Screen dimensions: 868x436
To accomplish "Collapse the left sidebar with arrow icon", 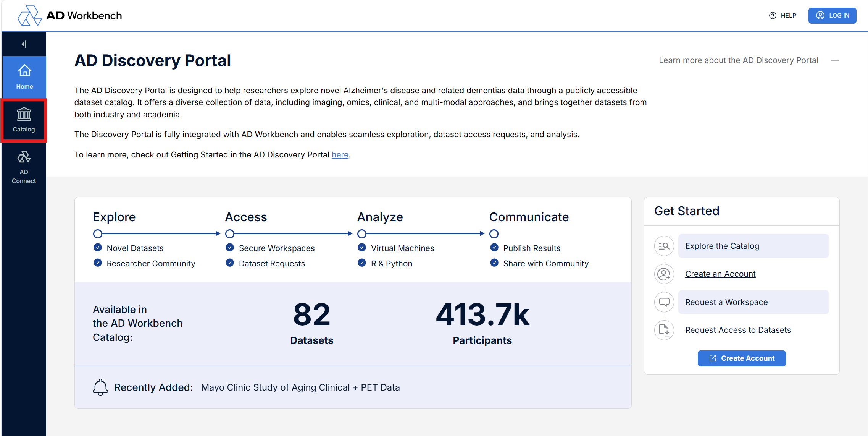I will [x=24, y=44].
